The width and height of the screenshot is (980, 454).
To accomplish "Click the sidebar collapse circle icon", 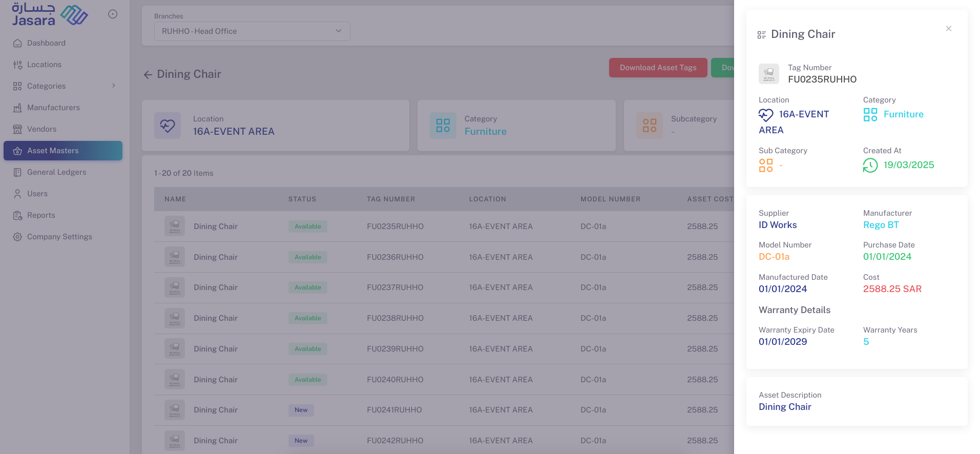I will click(113, 14).
